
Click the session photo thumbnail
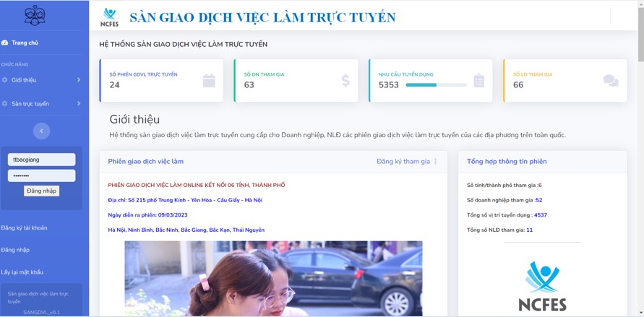[x=273, y=279]
